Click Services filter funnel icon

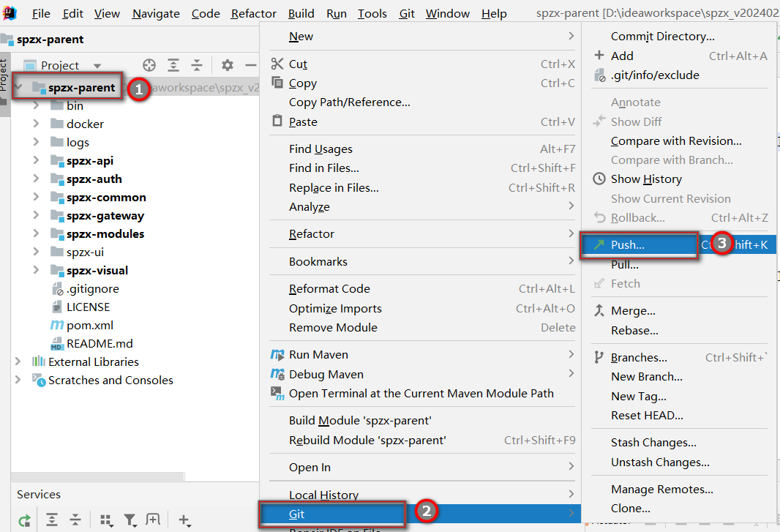click(x=130, y=520)
